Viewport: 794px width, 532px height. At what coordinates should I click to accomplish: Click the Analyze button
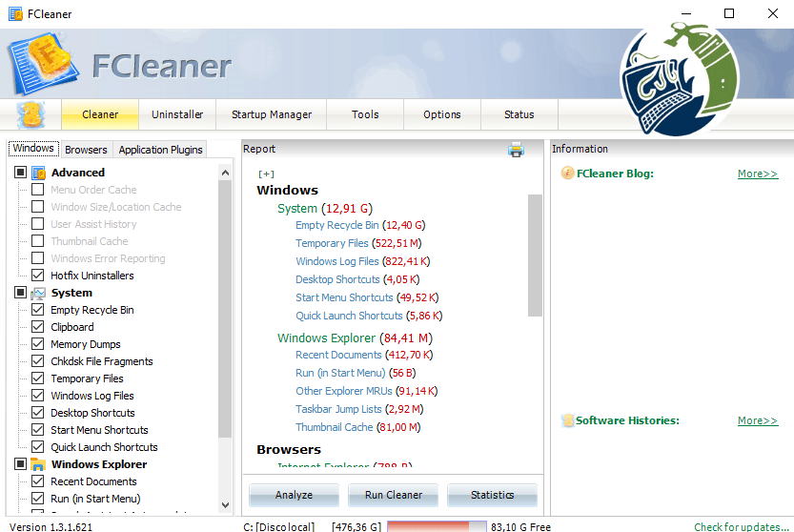[x=294, y=495]
